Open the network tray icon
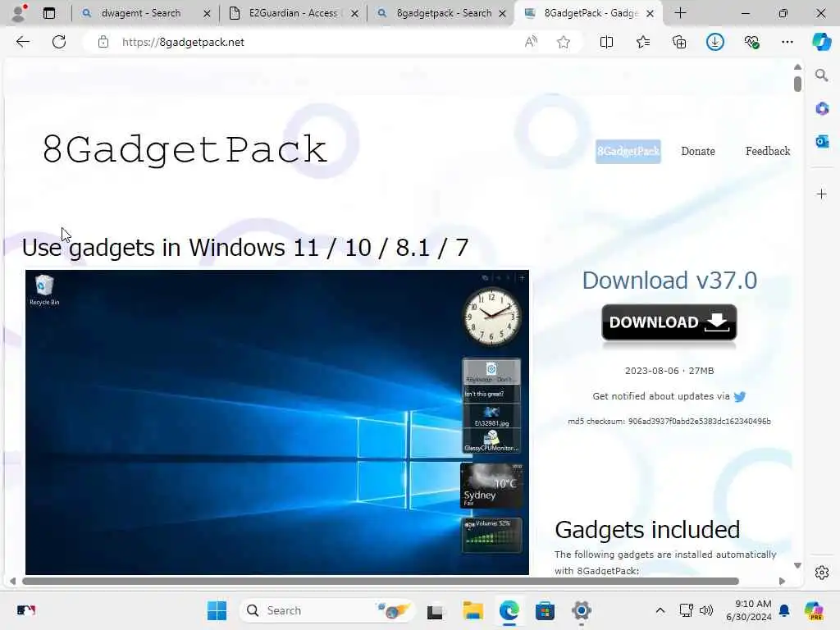Image resolution: width=840 pixels, height=630 pixels. (x=687, y=610)
